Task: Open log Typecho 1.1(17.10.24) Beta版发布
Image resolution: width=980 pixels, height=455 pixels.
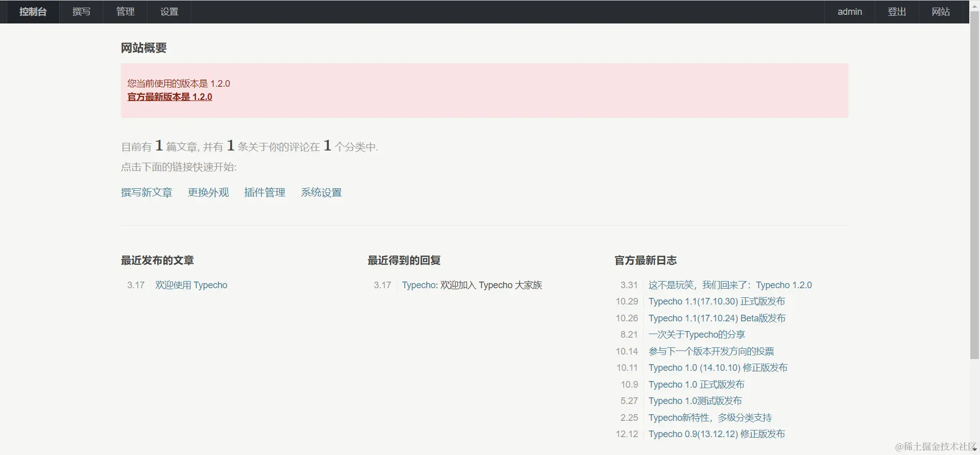Action: pyautogui.click(x=717, y=318)
